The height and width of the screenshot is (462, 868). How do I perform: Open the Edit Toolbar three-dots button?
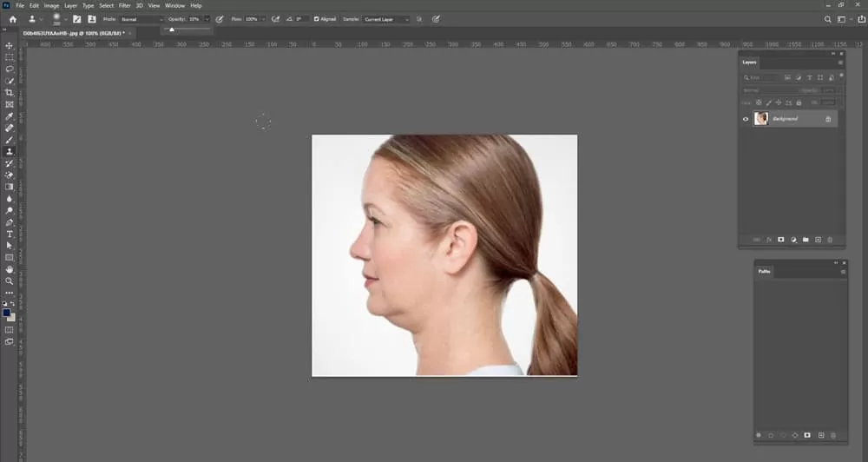(9, 293)
